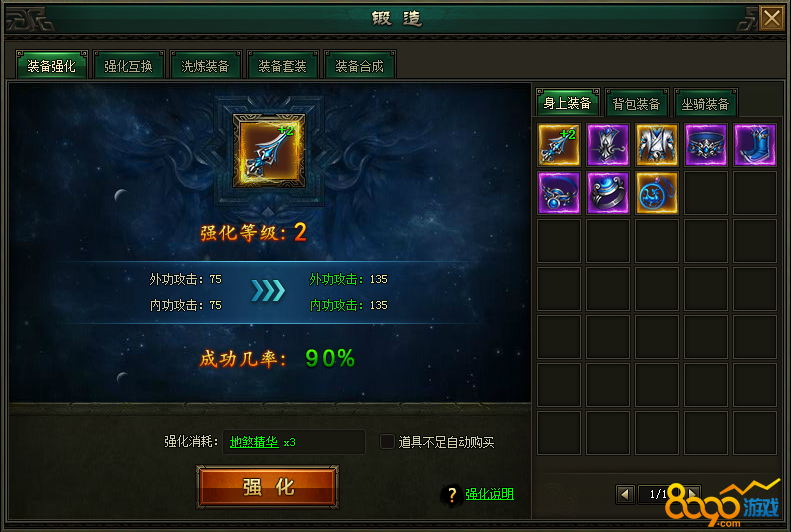Select the silver ring equipment icon
This screenshot has height=532, width=791.
click(608, 193)
